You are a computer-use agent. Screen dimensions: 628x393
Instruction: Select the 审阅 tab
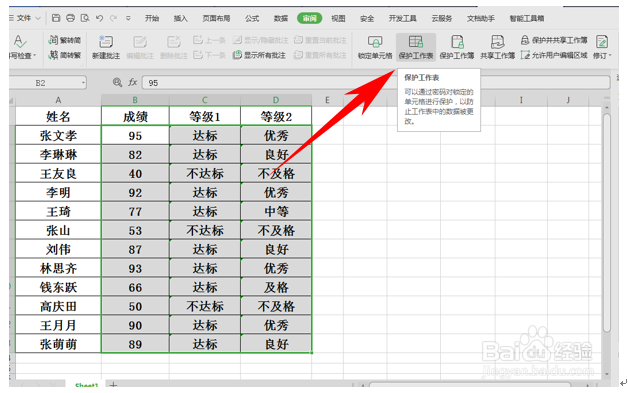[x=309, y=18]
